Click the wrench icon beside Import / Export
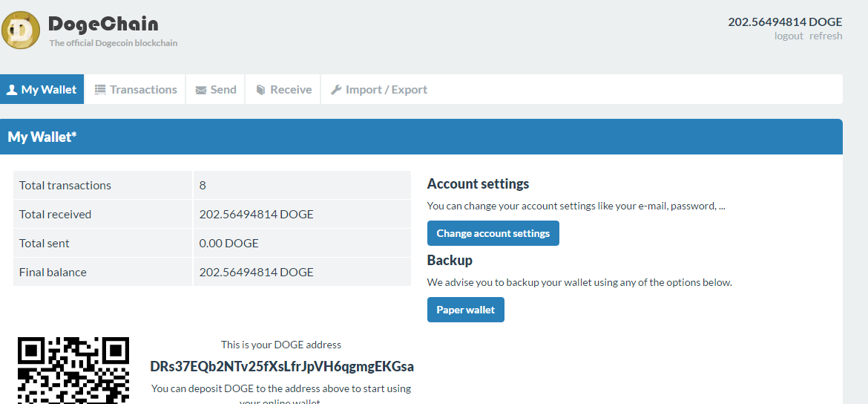868x404 pixels. [x=336, y=90]
